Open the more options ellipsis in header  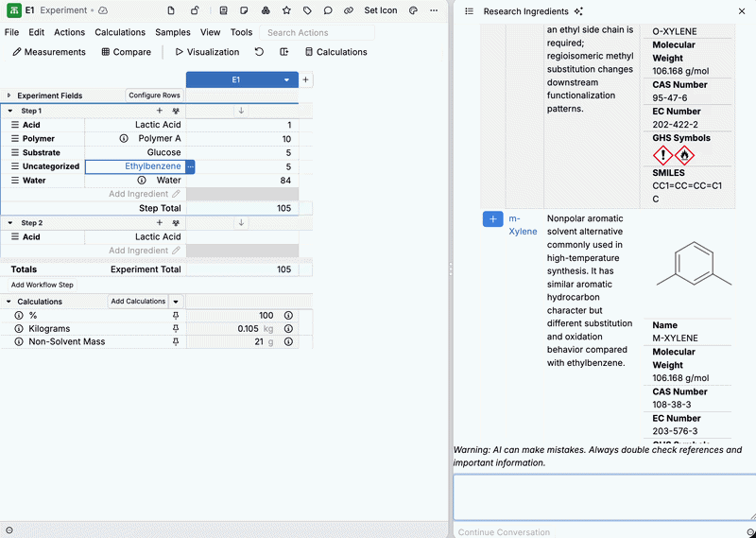pyautogui.click(x=434, y=10)
